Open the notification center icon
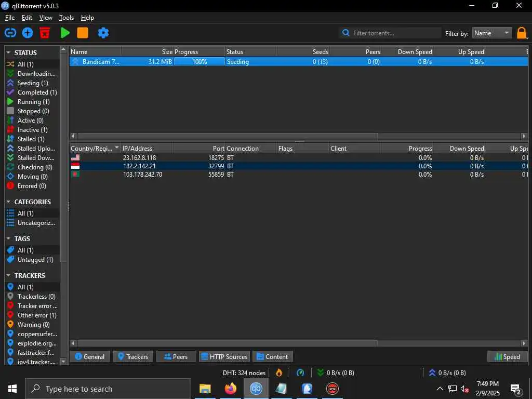The width and height of the screenshot is (532, 399). tap(516, 389)
